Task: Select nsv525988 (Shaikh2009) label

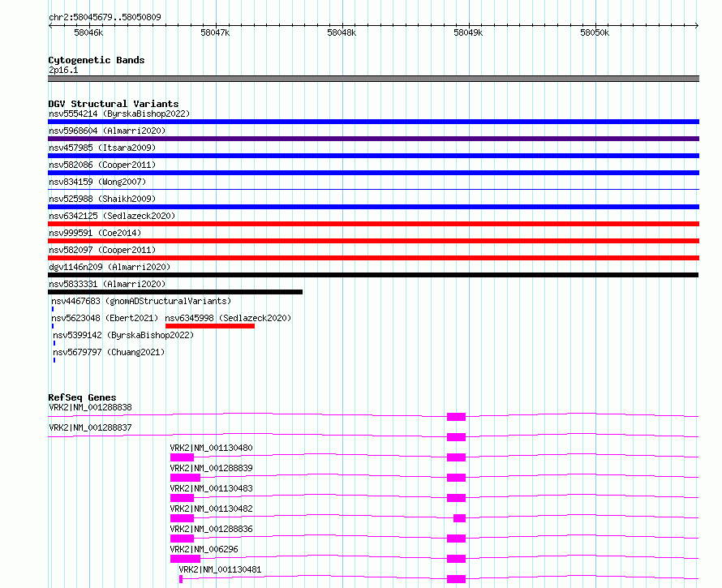Action: click(102, 199)
